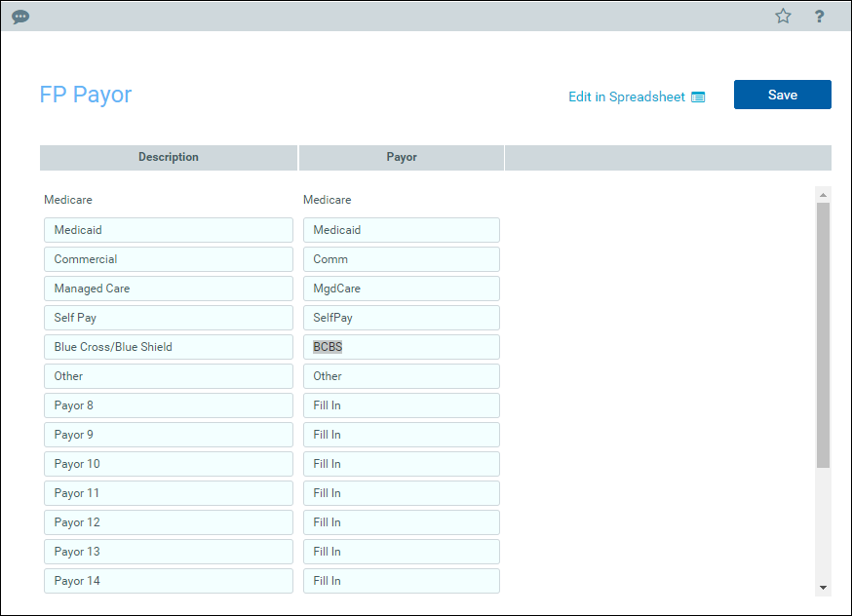Click the MgdCare payor field

click(x=402, y=289)
